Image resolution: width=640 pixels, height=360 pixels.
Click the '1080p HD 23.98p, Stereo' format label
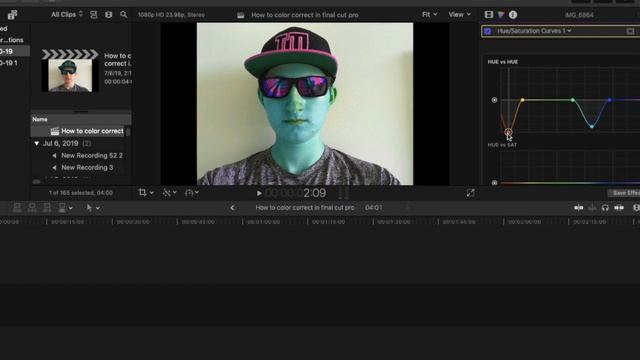(171, 15)
